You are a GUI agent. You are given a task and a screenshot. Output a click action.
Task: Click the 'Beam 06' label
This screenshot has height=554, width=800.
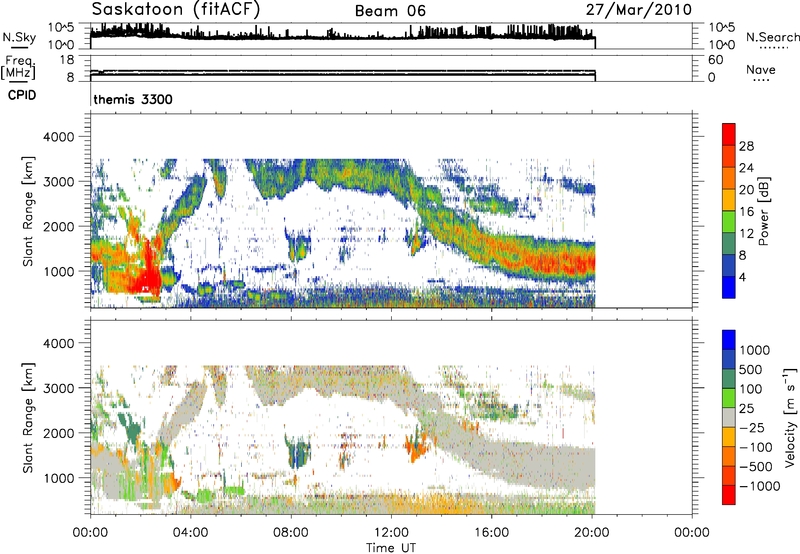pos(390,11)
